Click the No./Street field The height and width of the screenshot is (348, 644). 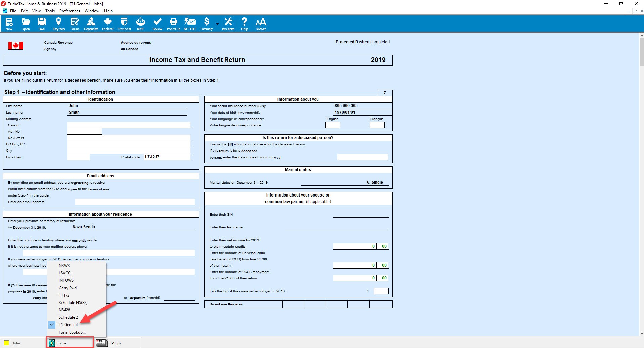(x=129, y=138)
